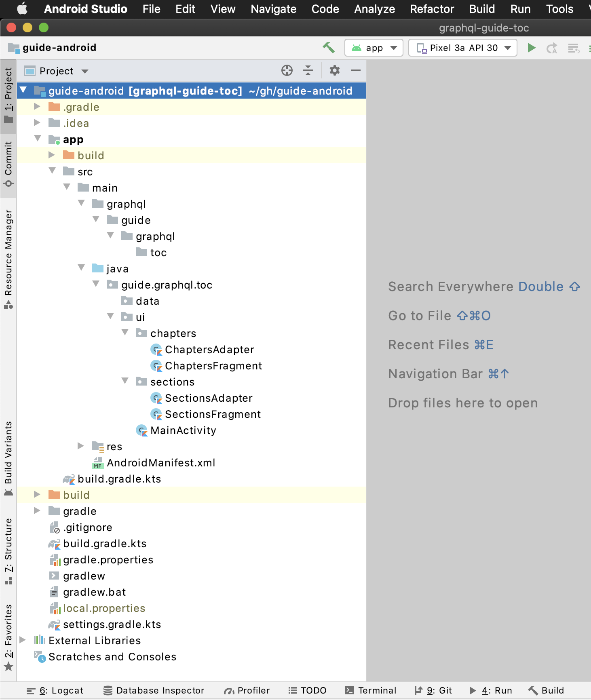Open the MainActivity Kotlin file
The image size is (591, 700).
pos(176,430)
